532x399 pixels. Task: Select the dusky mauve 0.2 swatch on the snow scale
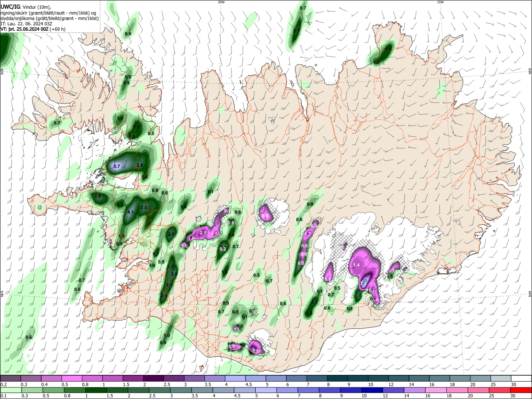pyautogui.click(x=10, y=379)
